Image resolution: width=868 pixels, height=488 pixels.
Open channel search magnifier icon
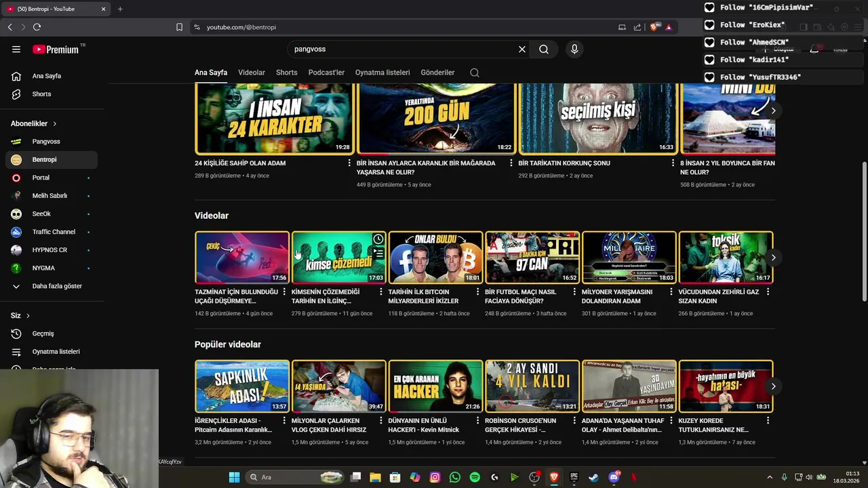[475, 73]
